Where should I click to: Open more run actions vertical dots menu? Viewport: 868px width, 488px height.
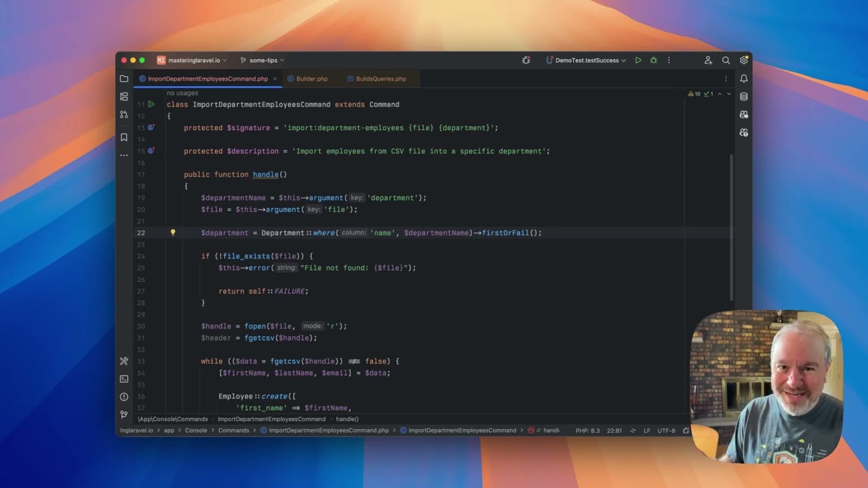click(669, 60)
